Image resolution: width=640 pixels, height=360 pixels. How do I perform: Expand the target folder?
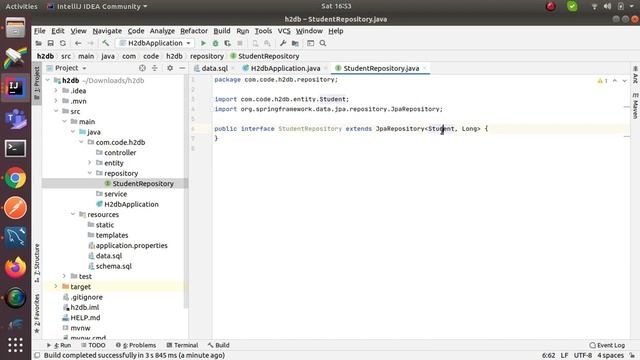pyautogui.click(x=56, y=287)
